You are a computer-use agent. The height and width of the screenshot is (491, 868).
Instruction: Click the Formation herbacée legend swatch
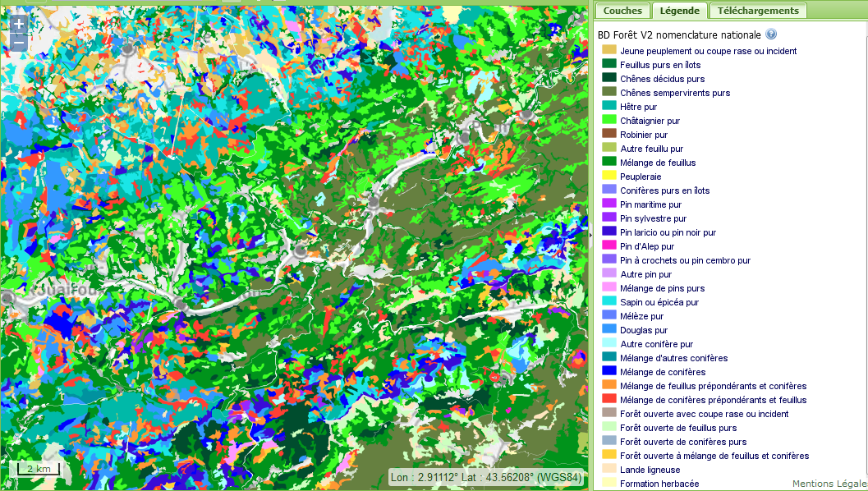[x=609, y=483]
